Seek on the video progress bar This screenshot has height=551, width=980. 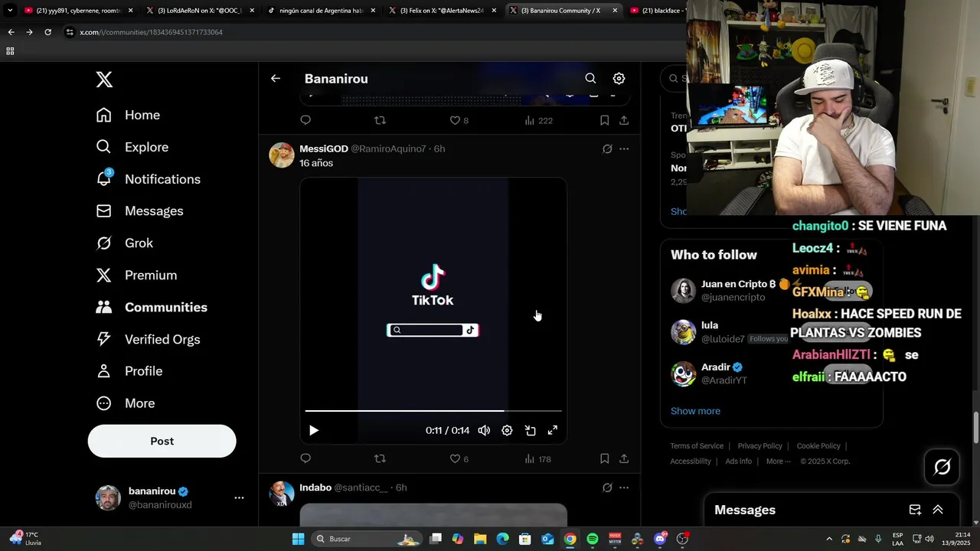coord(433,411)
